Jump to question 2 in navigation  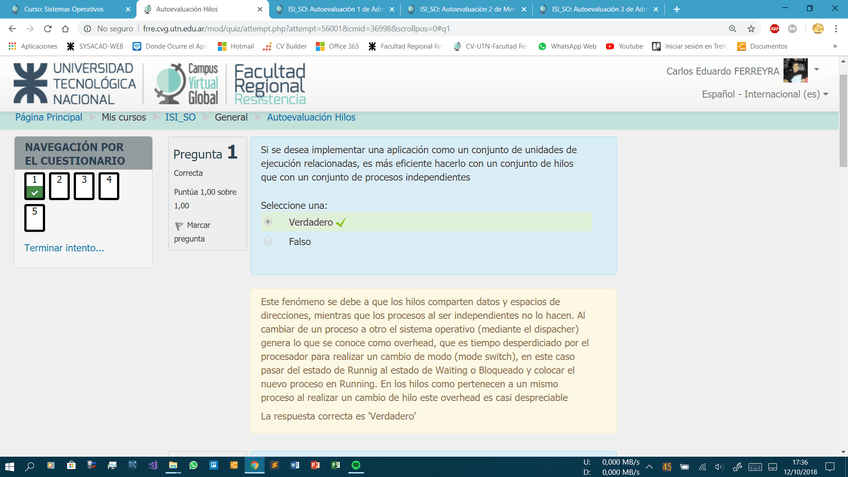point(59,186)
